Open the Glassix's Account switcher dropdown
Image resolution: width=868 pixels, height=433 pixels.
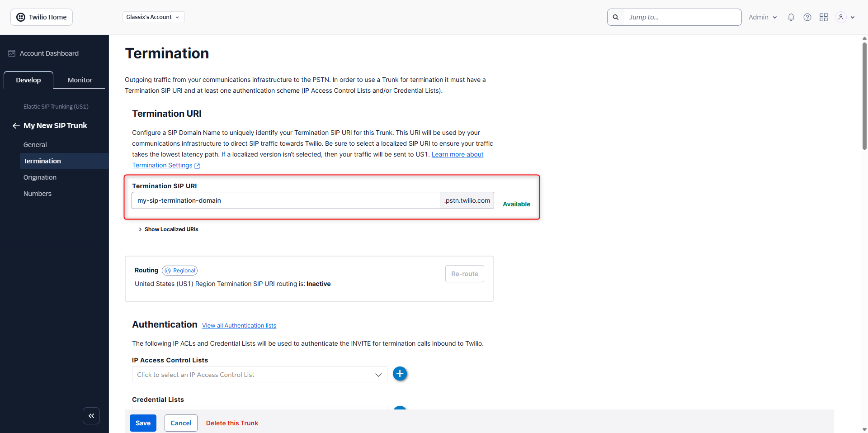click(153, 17)
